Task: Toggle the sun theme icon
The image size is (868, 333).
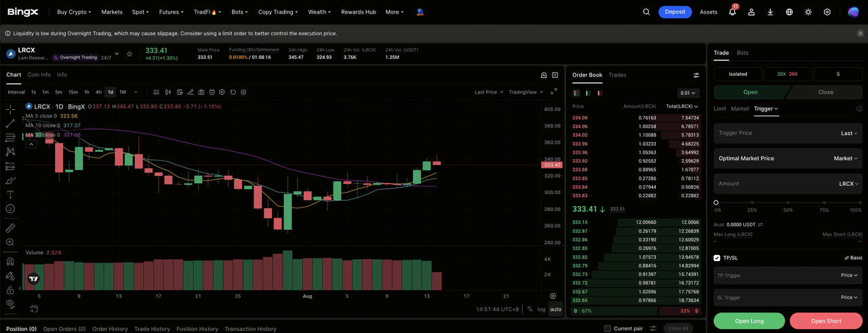Action: [808, 12]
